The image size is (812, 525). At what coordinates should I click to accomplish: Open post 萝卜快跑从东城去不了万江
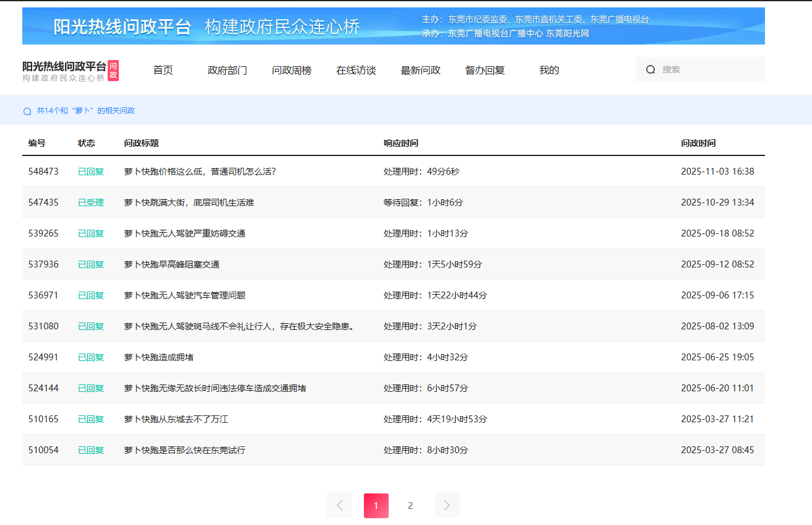tap(176, 419)
